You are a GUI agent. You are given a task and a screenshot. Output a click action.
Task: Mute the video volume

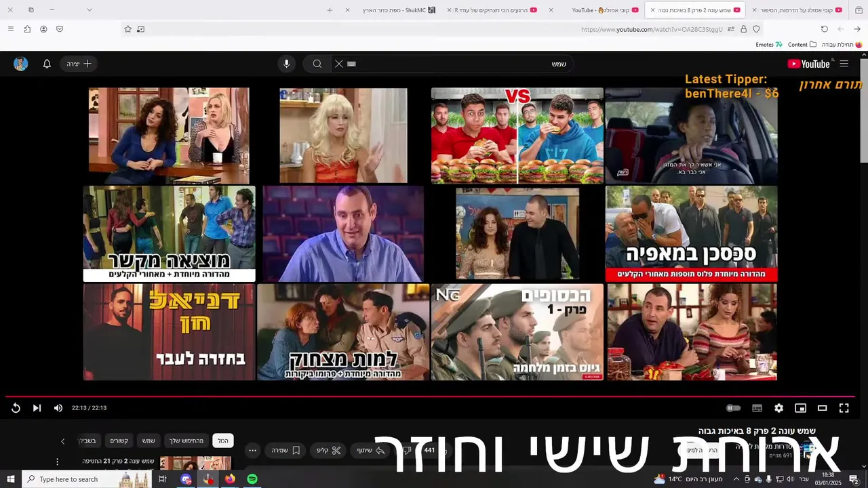[x=58, y=408]
